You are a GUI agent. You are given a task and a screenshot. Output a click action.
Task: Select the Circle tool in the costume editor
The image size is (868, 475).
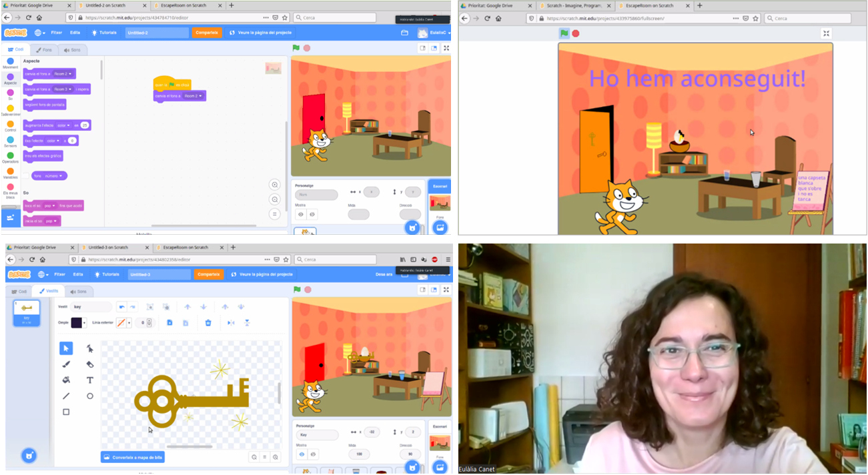click(x=90, y=396)
